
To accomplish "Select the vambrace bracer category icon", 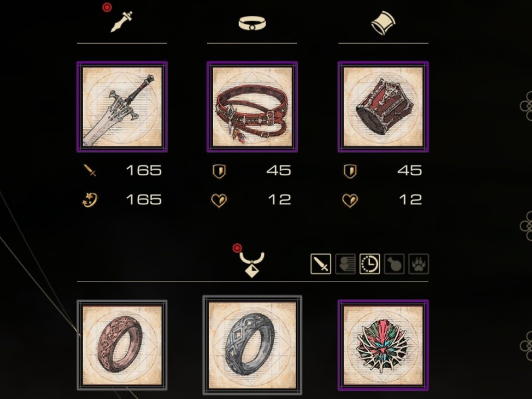I will click(x=383, y=22).
